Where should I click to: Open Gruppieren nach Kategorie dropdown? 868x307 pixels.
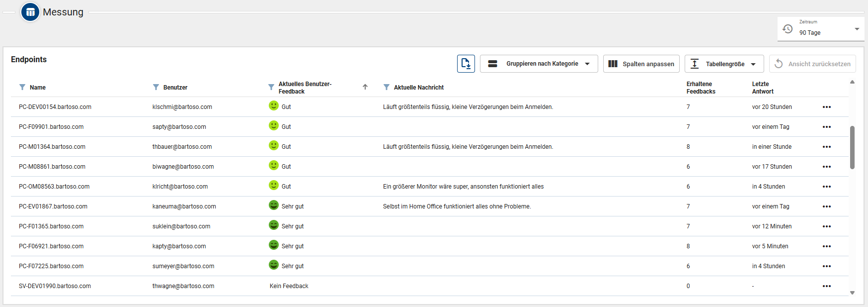(539, 64)
